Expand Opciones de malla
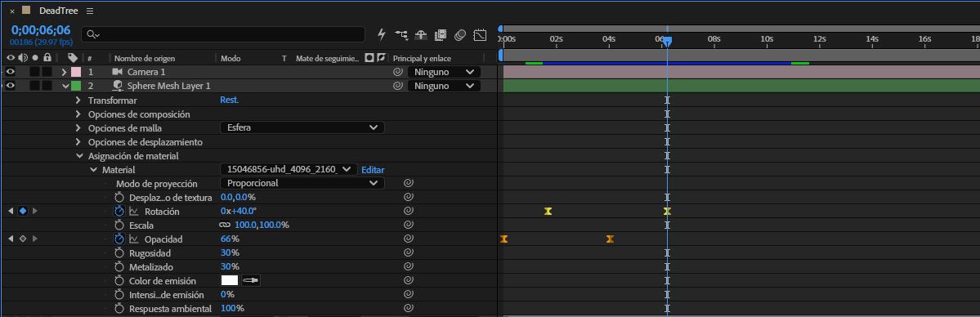Screen dimensions: 980x317 pyautogui.click(x=78, y=127)
